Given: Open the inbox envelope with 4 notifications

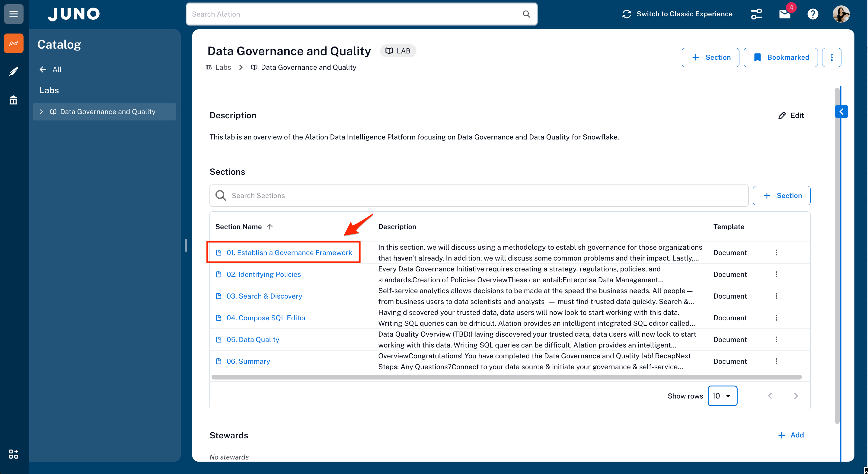Looking at the screenshot, I should pyautogui.click(x=785, y=14).
